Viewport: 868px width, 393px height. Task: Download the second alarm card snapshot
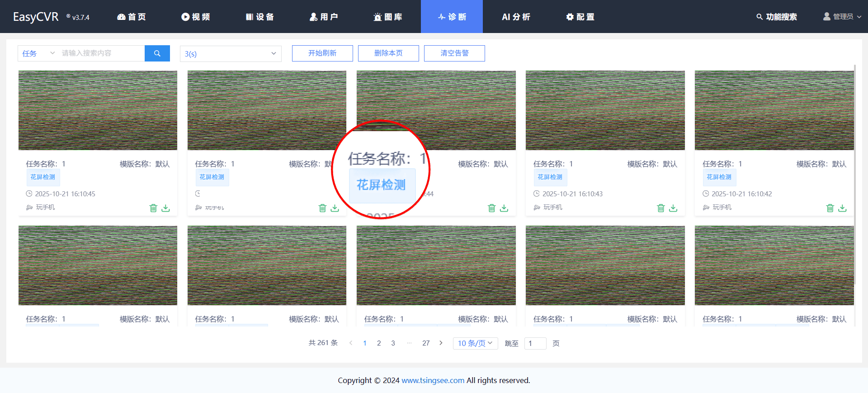[x=335, y=208]
